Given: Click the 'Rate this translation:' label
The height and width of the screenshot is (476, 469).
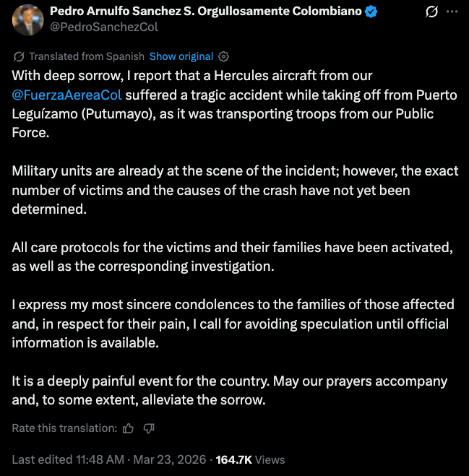Looking at the screenshot, I should (64, 428).
